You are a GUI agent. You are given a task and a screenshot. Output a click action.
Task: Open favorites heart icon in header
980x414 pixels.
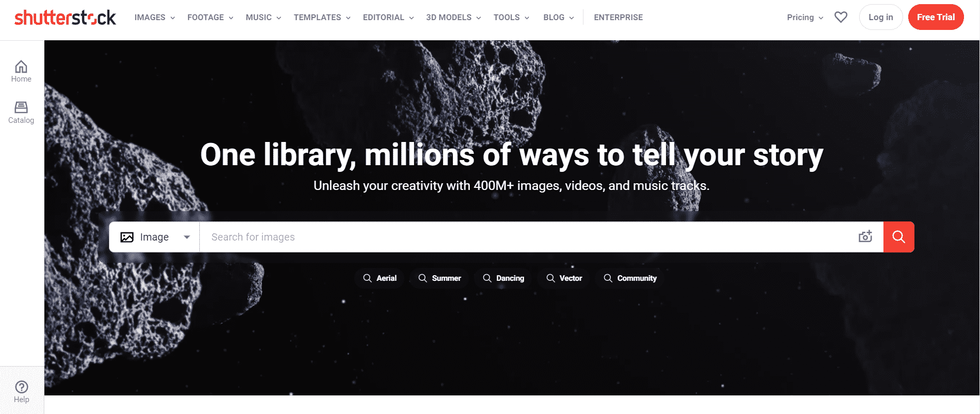pos(841,17)
